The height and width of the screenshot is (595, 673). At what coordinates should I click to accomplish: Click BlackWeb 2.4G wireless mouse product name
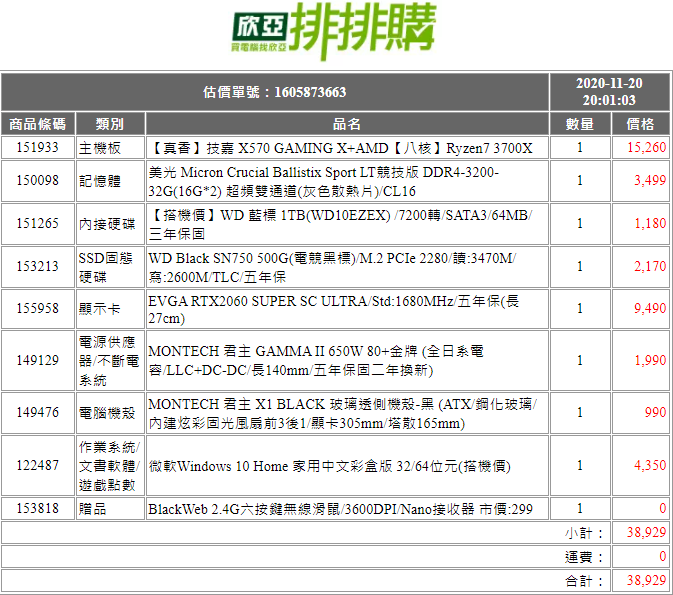tap(340, 509)
